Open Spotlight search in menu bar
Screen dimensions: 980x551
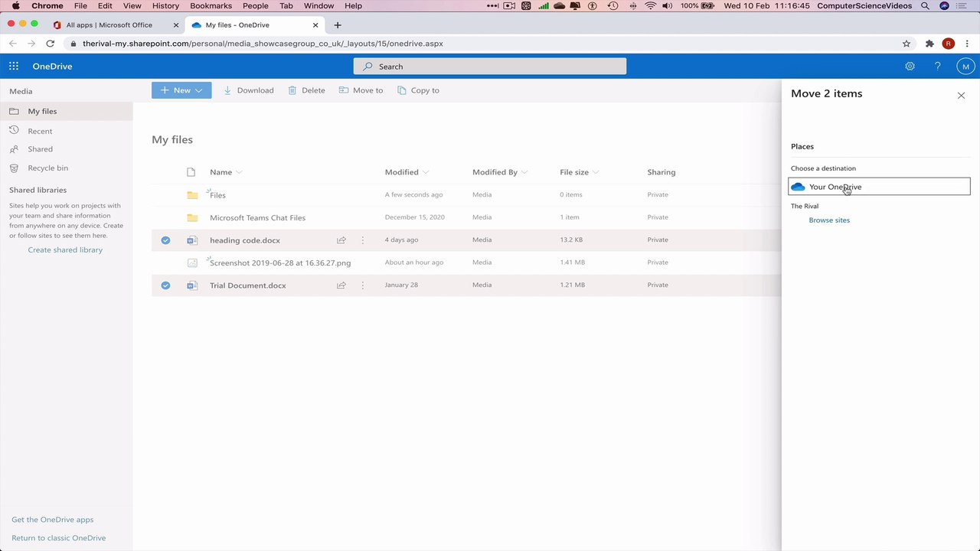pos(925,6)
